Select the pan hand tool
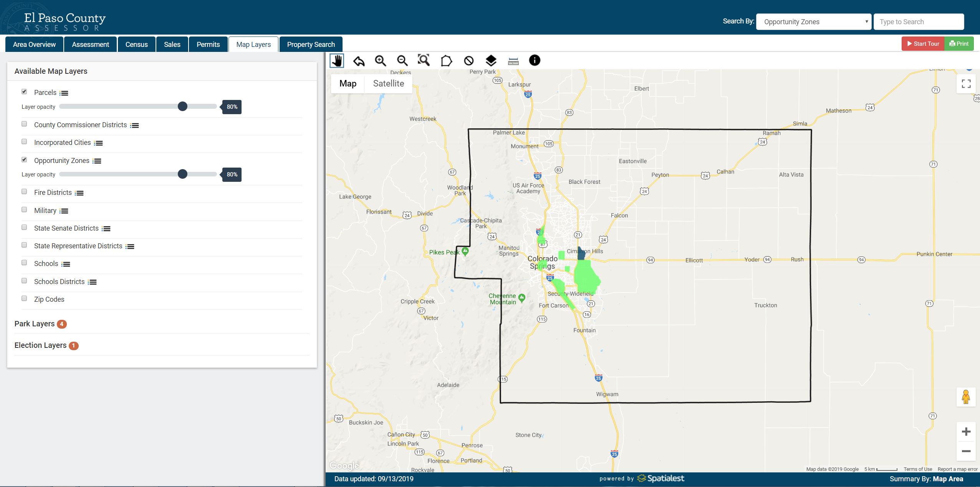 click(337, 61)
